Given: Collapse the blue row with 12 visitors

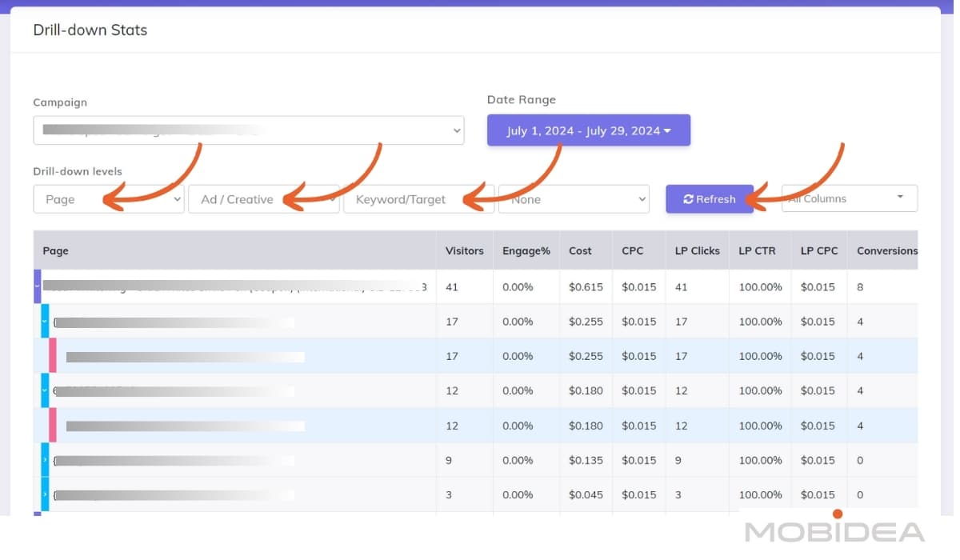Looking at the screenshot, I should click(x=45, y=391).
